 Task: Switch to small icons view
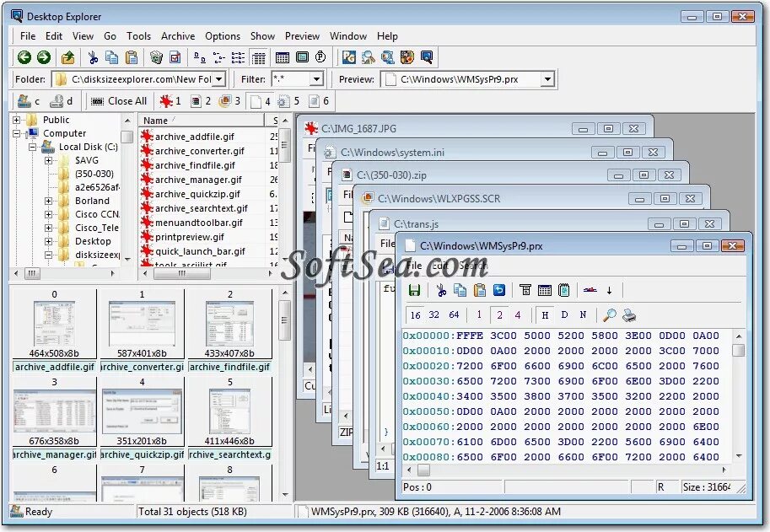219,57
